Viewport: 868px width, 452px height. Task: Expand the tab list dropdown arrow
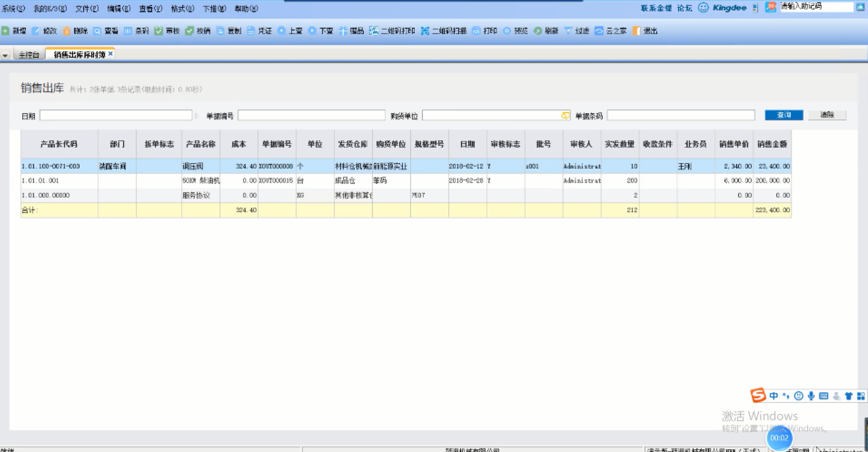point(5,55)
